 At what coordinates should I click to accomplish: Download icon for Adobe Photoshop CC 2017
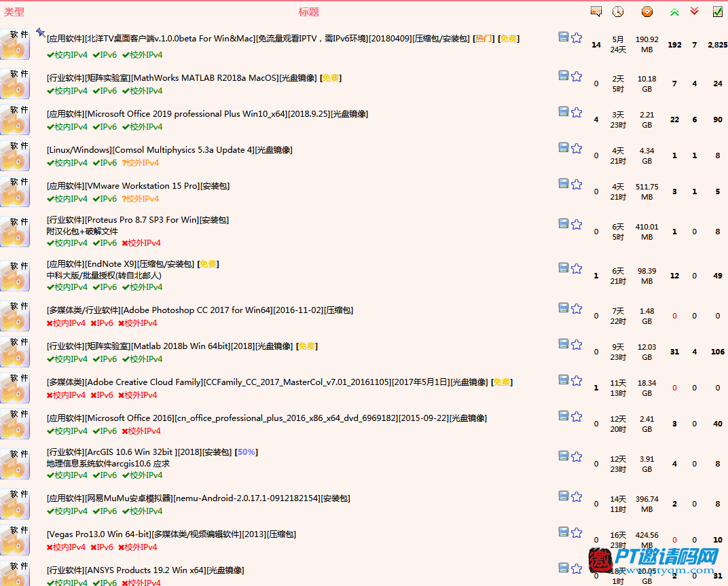tap(563, 308)
